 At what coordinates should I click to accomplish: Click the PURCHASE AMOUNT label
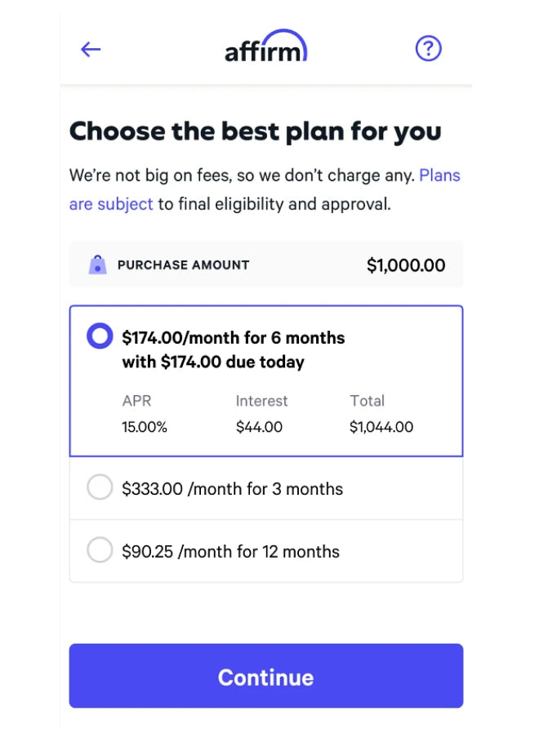(184, 265)
